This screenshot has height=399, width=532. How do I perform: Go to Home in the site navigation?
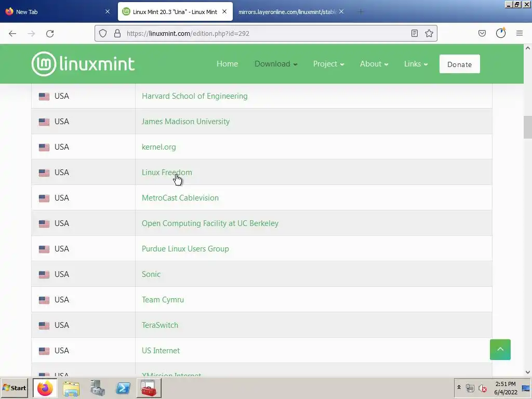click(228, 64)
